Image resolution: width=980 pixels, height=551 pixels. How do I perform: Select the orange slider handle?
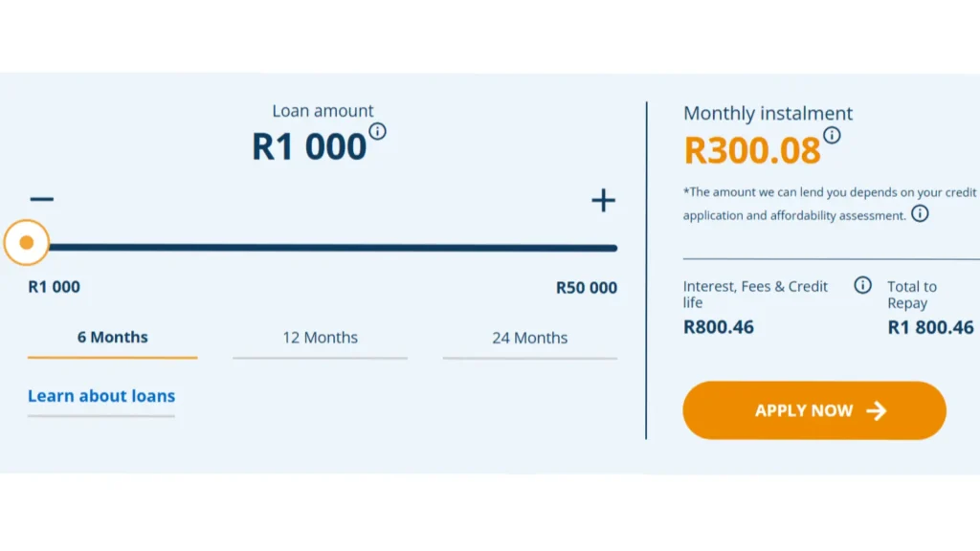point(26,242)
